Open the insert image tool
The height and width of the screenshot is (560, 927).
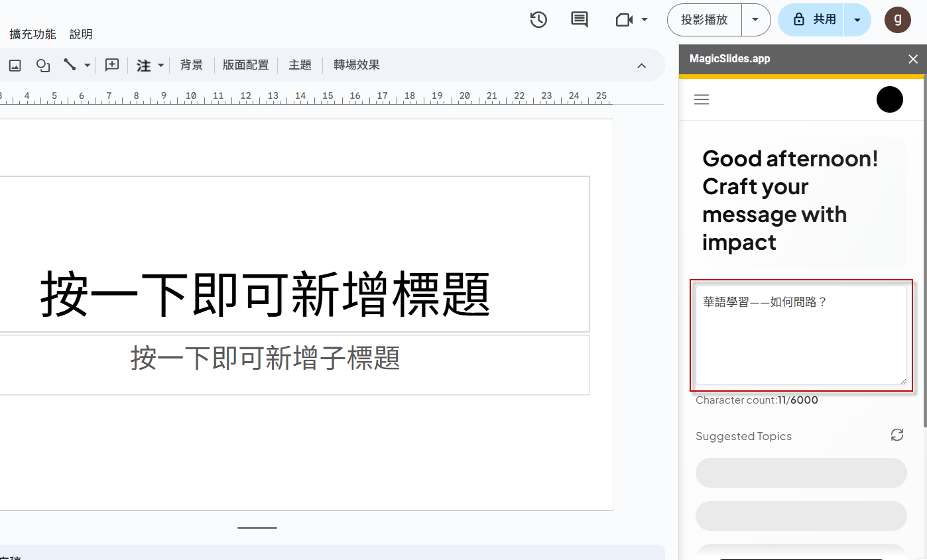pos(15,65)
